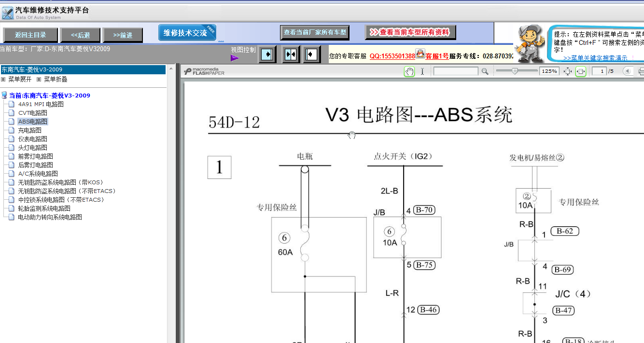Open 仪表电路图 in tree
The image size is (644, 343).
33,139
